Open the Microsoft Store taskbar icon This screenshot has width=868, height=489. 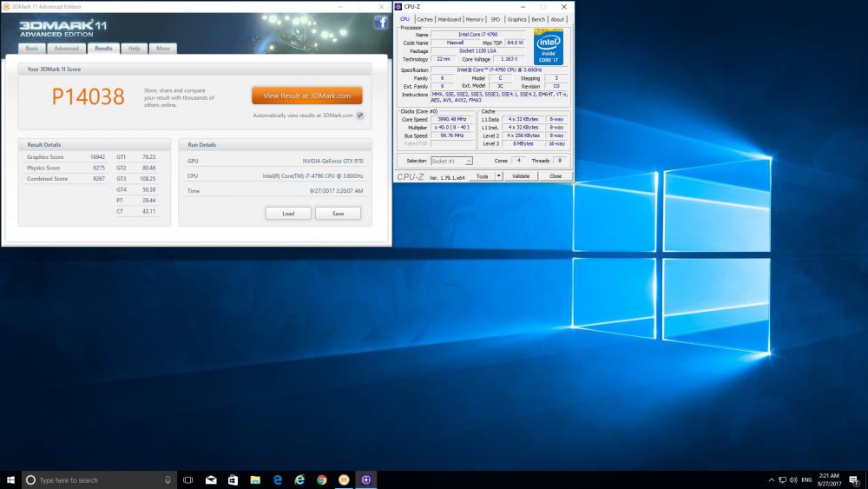click(x=233, y=479)
